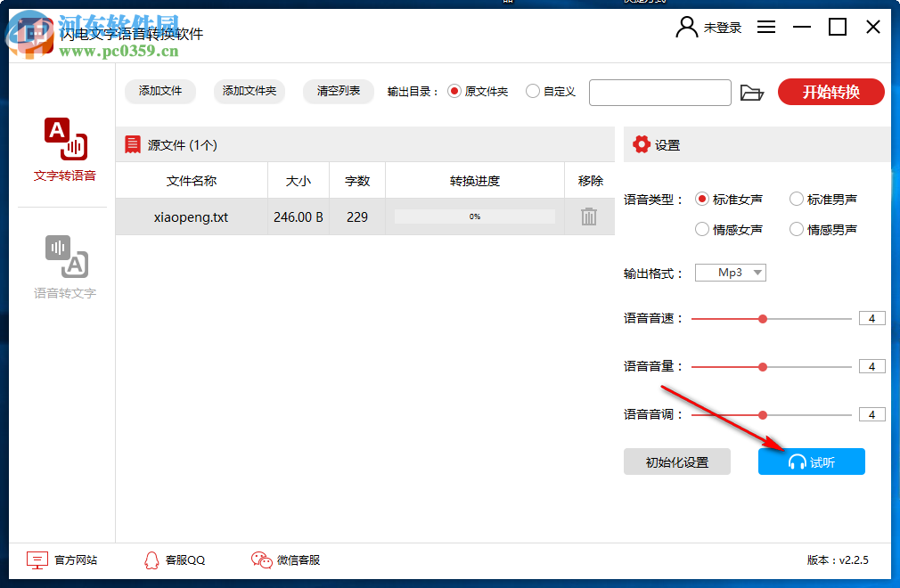The image size is (900, 588).
Task: Minimize the application window
Action: click(802, 27)
